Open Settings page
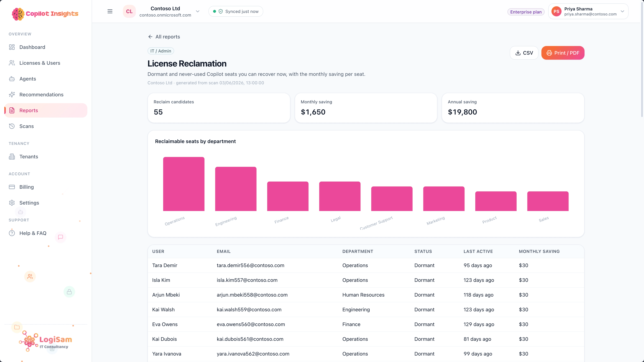This screenshot has width=644, height=362. point(46,203)
